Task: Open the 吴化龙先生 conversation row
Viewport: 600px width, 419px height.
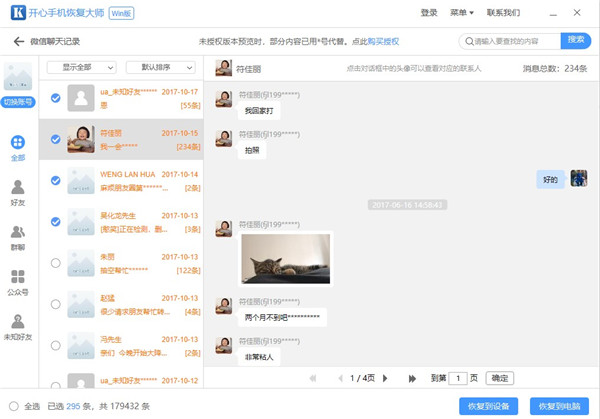Action: coord(121,222)
